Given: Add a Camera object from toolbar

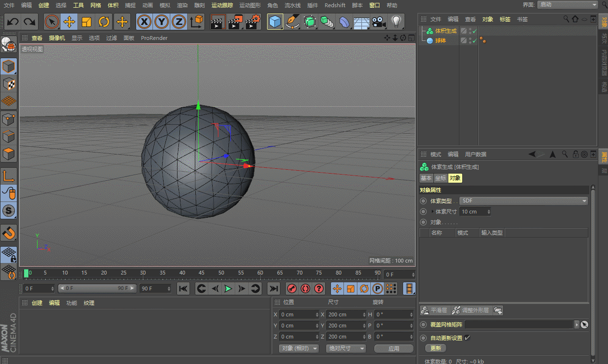Looking at the screenshot, I should (379, 22).
